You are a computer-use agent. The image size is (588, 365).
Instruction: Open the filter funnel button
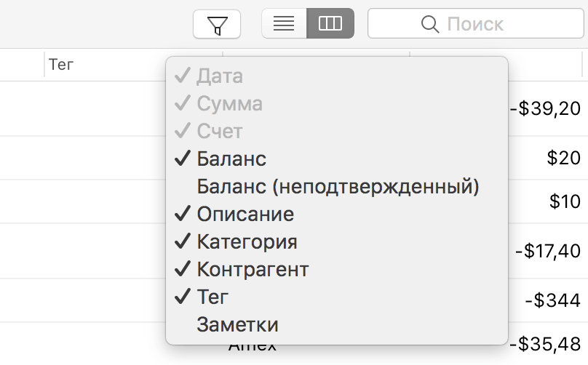coord(217,24)
